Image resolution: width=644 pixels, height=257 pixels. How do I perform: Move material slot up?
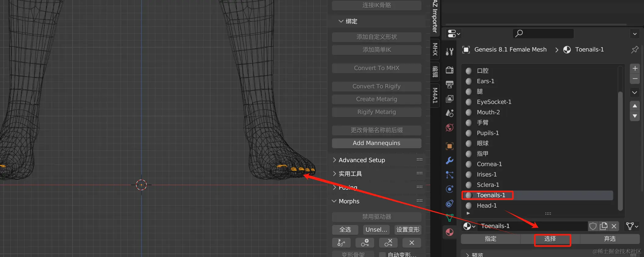click(635, 106)
